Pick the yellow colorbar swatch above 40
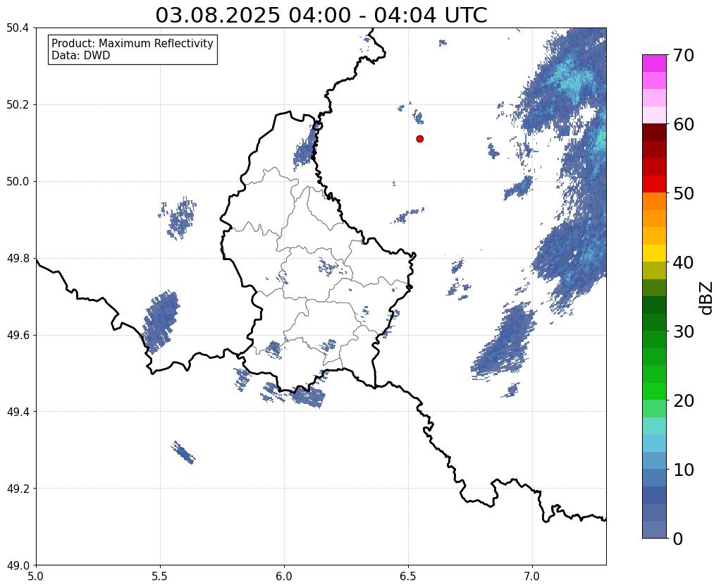The image size is (721, 588). coord(654,253)
